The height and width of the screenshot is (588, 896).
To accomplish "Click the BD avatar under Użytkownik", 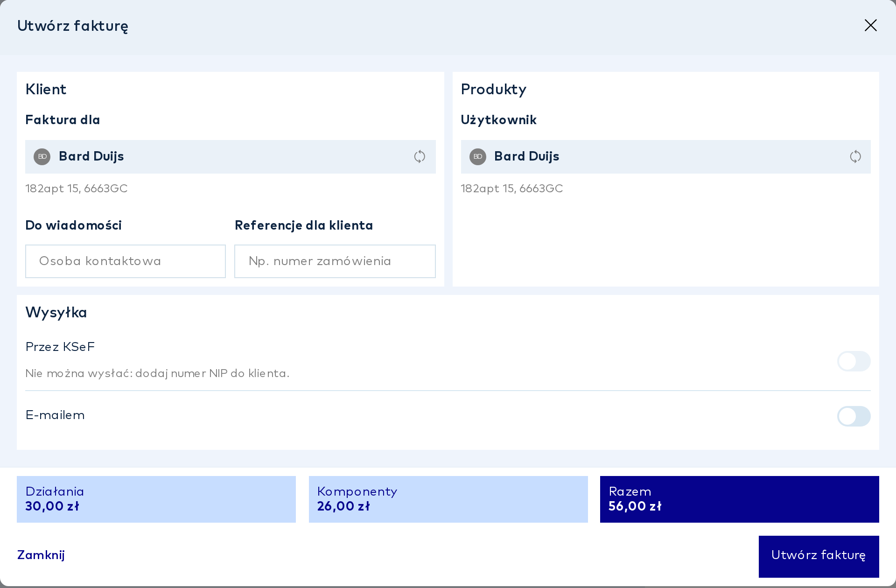I will coord(478,156).
